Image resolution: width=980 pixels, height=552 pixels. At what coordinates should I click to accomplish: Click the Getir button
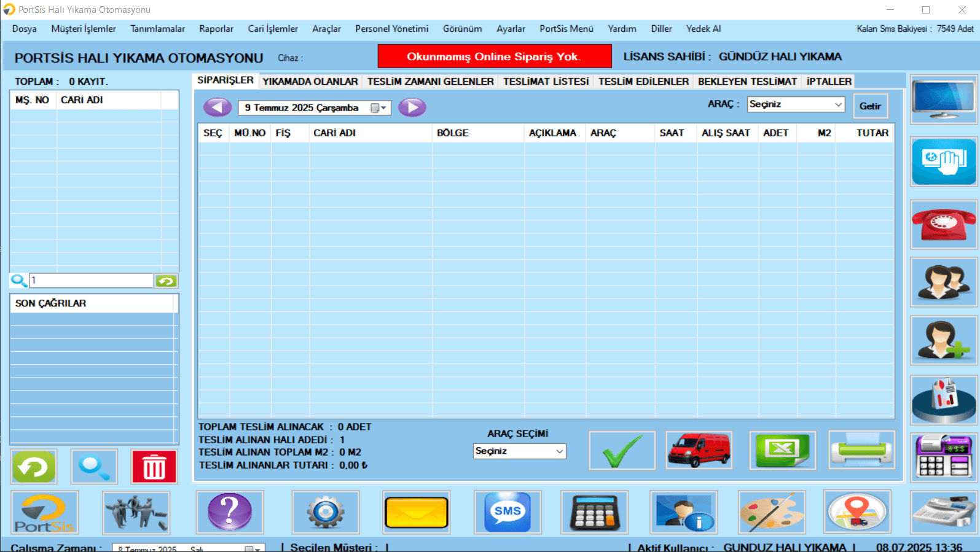pyautogui.click(x=869, y=106)
